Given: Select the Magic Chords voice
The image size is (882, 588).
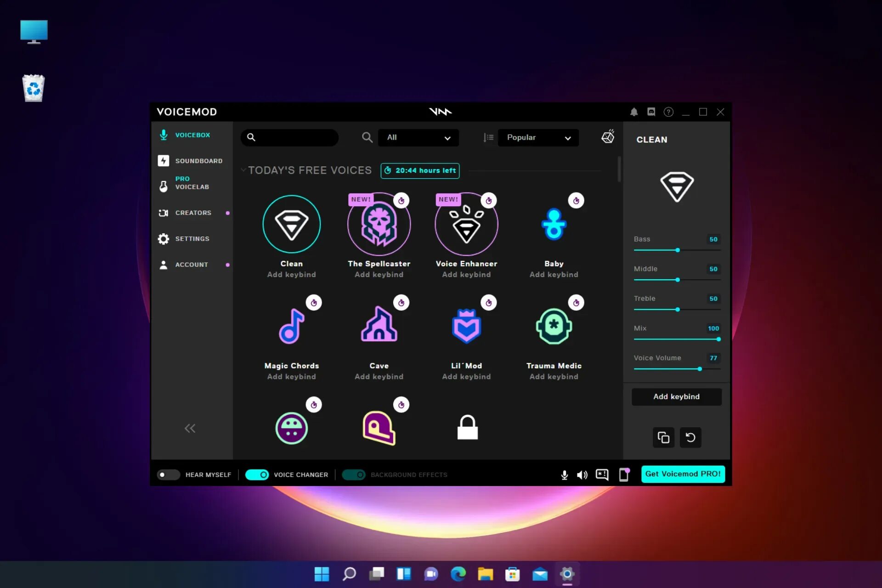Looking at the screenshot, I should click(291, 327).
